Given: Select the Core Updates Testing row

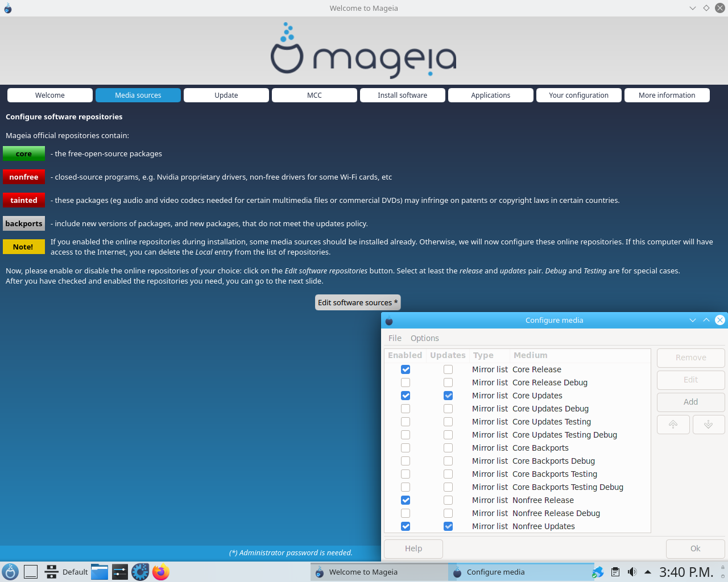Looking at the screenshot, I should 518,422.
